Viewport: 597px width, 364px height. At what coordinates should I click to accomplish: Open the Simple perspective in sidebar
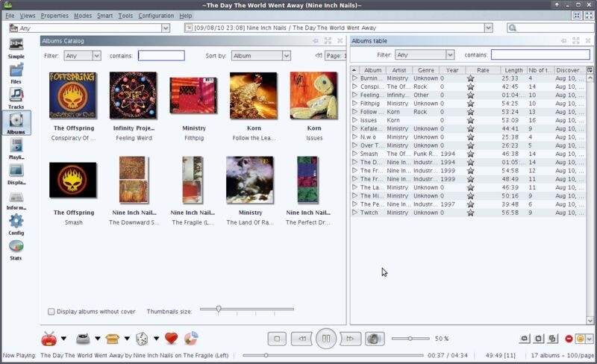pos(16,48)
